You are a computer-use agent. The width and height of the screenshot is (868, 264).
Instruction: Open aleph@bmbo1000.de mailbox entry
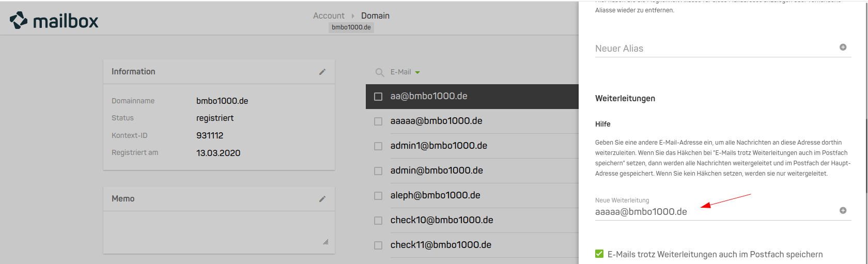point(435,195)
